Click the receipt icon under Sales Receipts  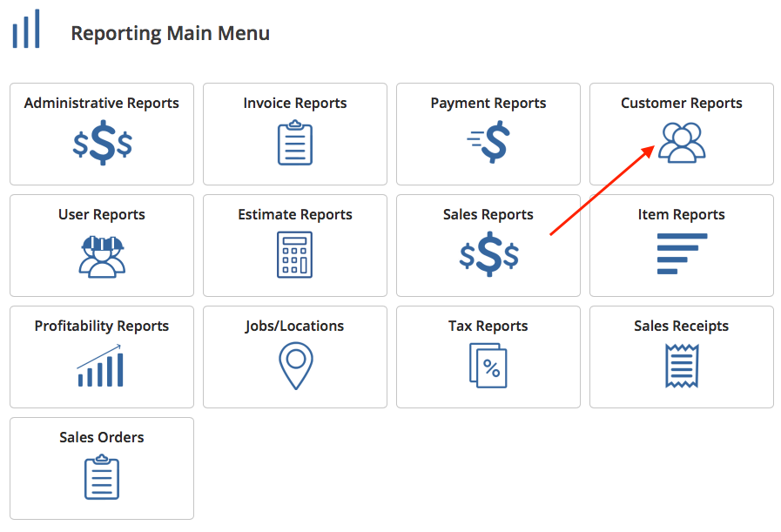click(x=682, y=366)
